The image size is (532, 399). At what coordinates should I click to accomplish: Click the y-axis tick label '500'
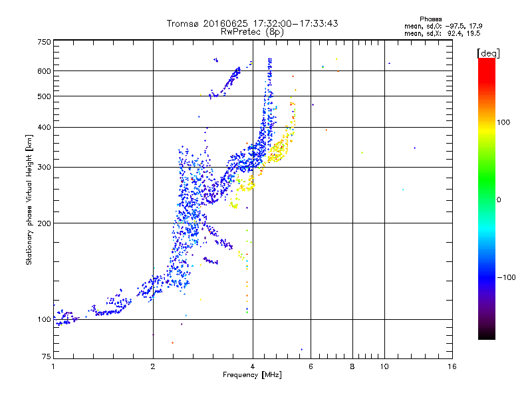(44, 96)
